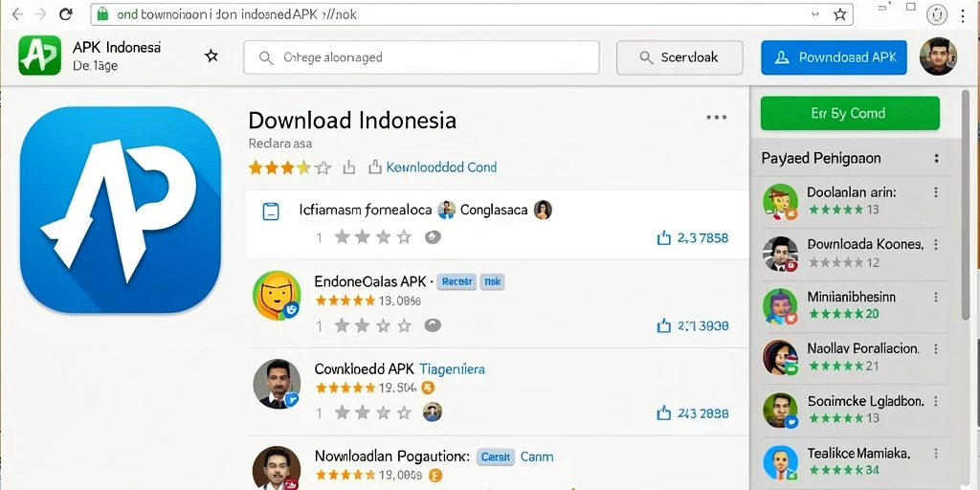This screenshot has height=490, width=980.
Task: Click the green APK Indonesa logo
Action: 40,56
